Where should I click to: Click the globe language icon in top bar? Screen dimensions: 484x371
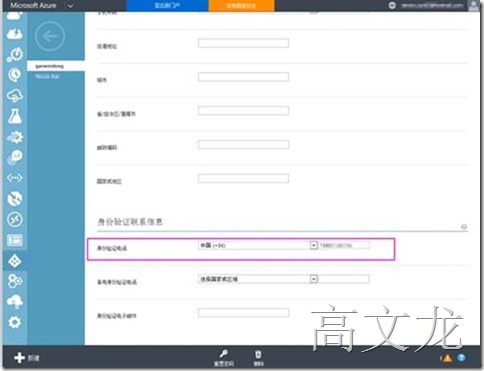pyautogui.click(x=392, y=5)
